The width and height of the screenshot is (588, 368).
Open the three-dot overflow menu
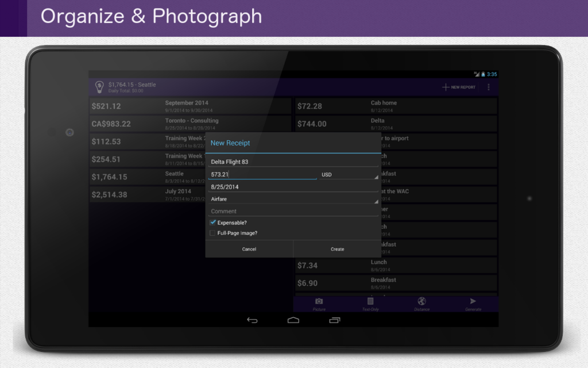click(488, 87)
